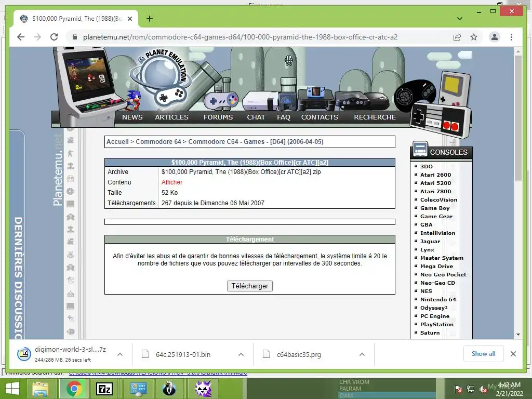Open the ARTICLES menu
532x399 pixels.
click(171, 117)
